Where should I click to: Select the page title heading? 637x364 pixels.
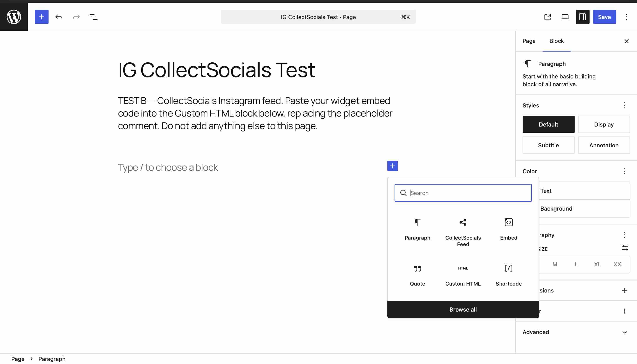[216, 70]
